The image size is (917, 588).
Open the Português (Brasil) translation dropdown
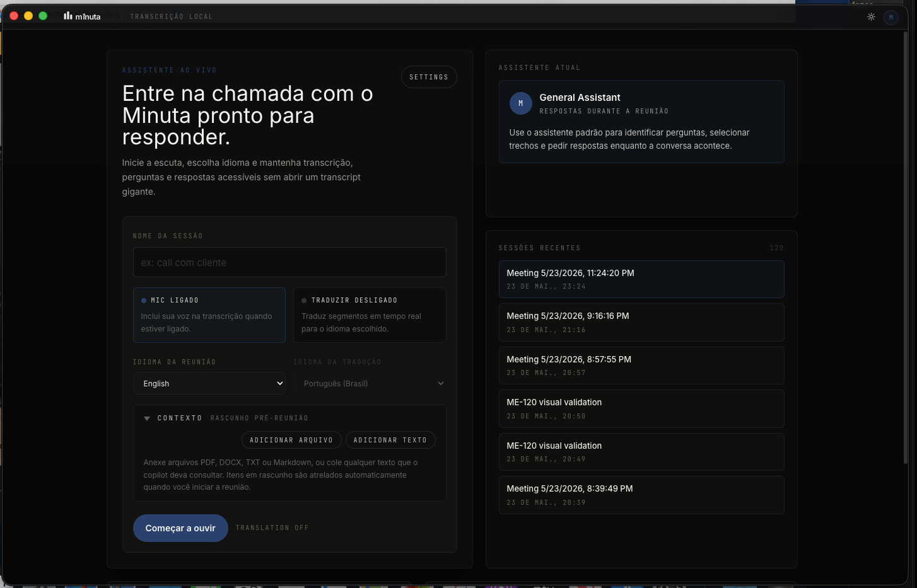click(x=370, y=383)
